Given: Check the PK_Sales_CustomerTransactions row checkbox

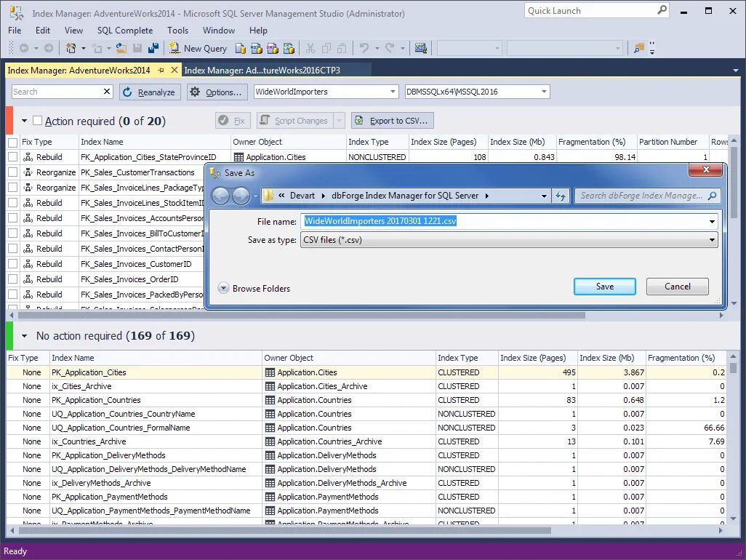Looking at the screenshot, I should [13, 172].
